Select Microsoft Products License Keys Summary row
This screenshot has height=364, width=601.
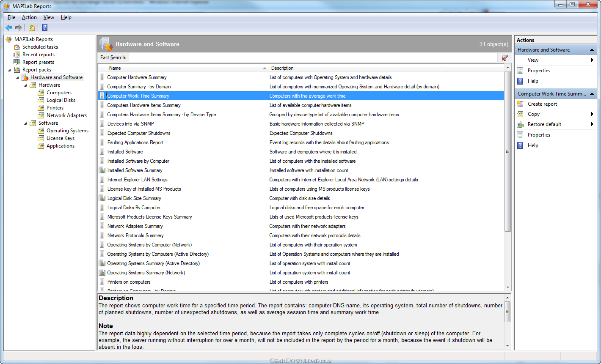301,217
